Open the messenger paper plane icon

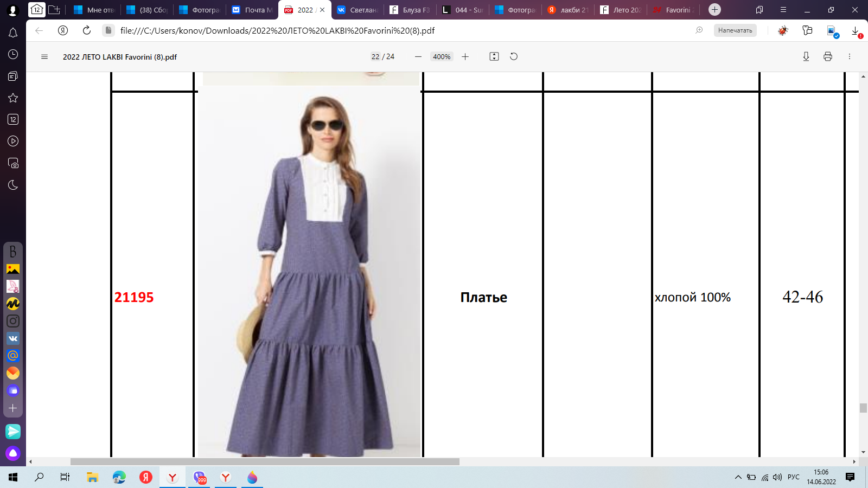click(13, 432)
